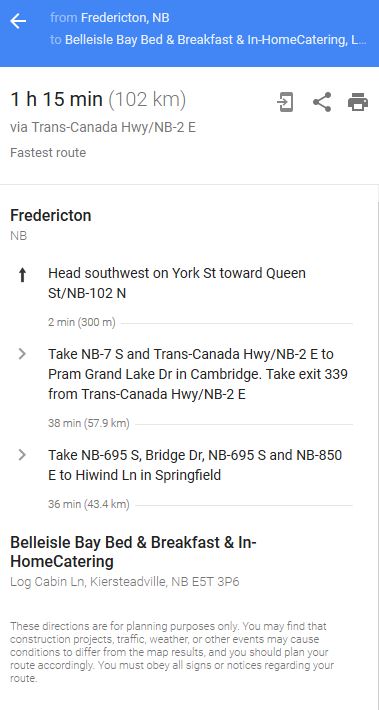The height and width of the screenshot is (710, 379).
Task: Go back with the left arrow
Action: [x=18, y=21]
